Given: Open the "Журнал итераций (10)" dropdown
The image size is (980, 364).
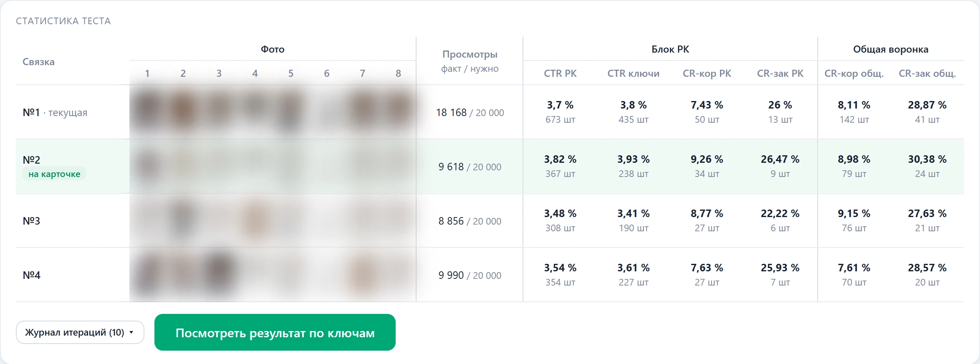Looking at the screenshot, I should [80, 332].
